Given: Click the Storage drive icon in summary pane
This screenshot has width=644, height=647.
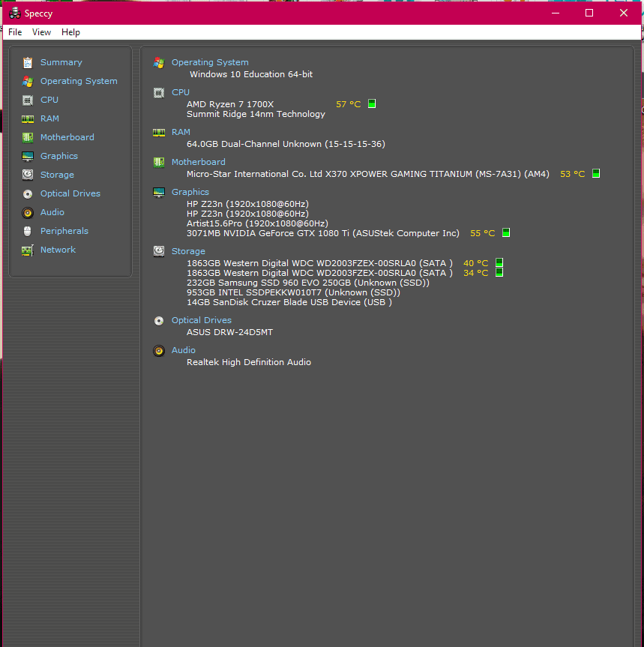Looking at the screenshot, I should pyautogui.click(x=159, y=251).
